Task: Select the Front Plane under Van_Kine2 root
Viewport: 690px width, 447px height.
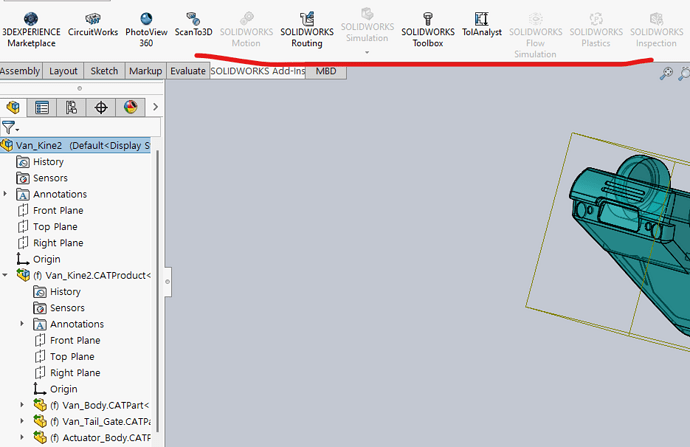Action: tap(58, 210)
